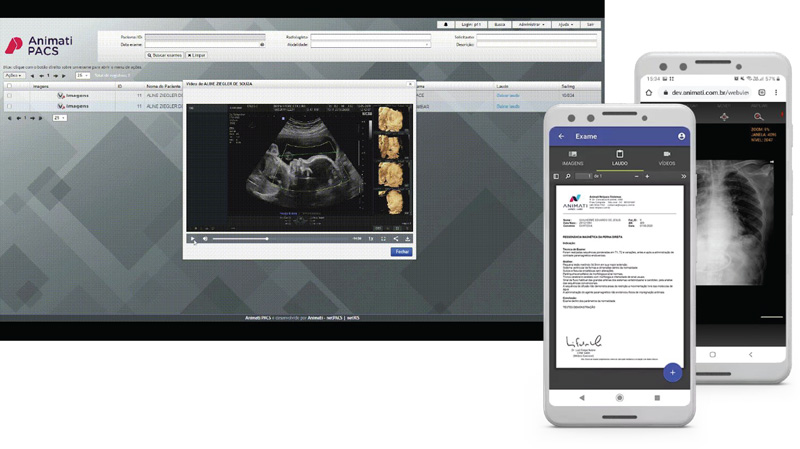This screenshot has width=800, height=449.
Task: Click the Animati PACS logo
Action: pos(39,45)
